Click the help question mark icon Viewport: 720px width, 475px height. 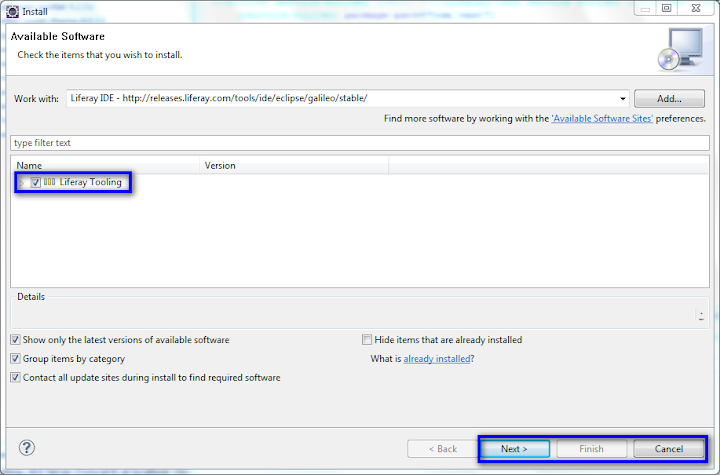click(27, 447)
